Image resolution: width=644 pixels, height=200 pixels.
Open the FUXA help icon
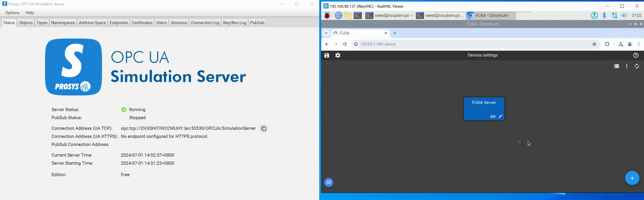coord(636,55)
